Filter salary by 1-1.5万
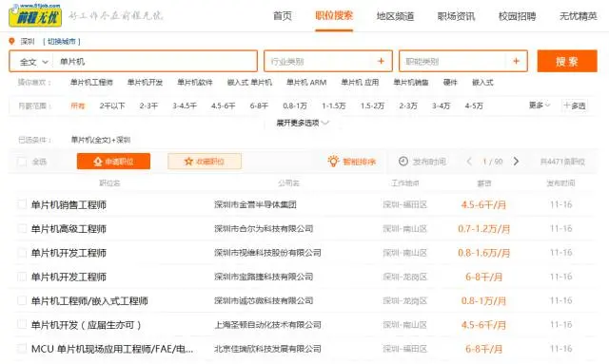This screenshot has height=364, width=609. (x=334, y=105)
